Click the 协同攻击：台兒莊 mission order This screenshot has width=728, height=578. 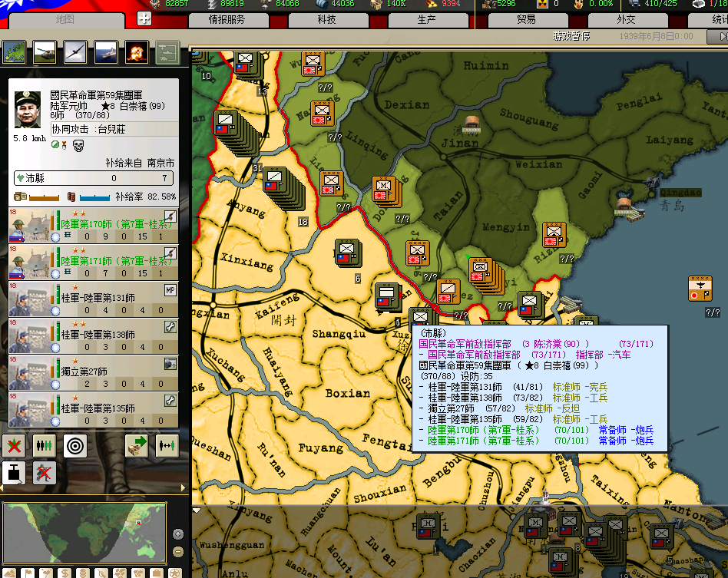114,129
